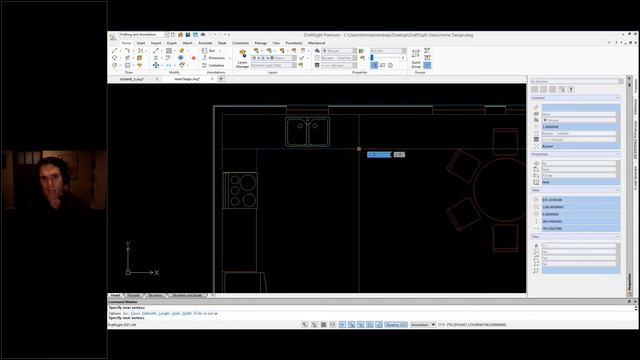
Task: Open the Drafting and Annotation workspace dropdown
Action: click(x=166, y=35)
